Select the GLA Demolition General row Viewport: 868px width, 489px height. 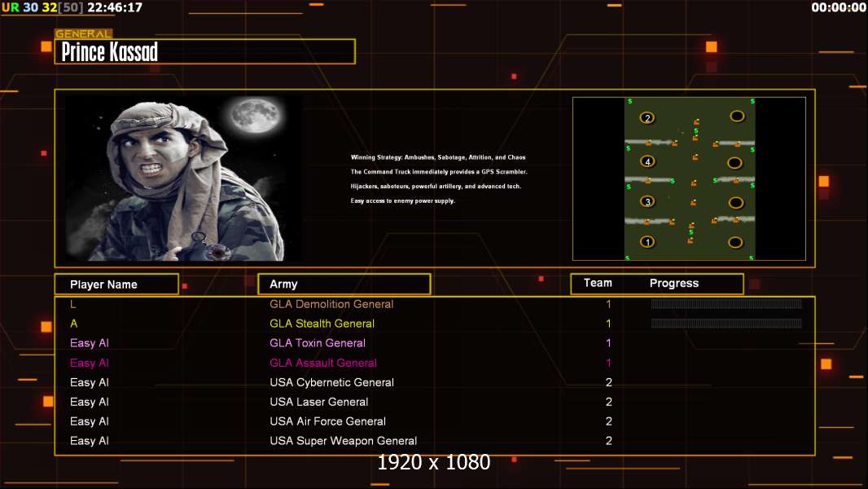(435, 304)
